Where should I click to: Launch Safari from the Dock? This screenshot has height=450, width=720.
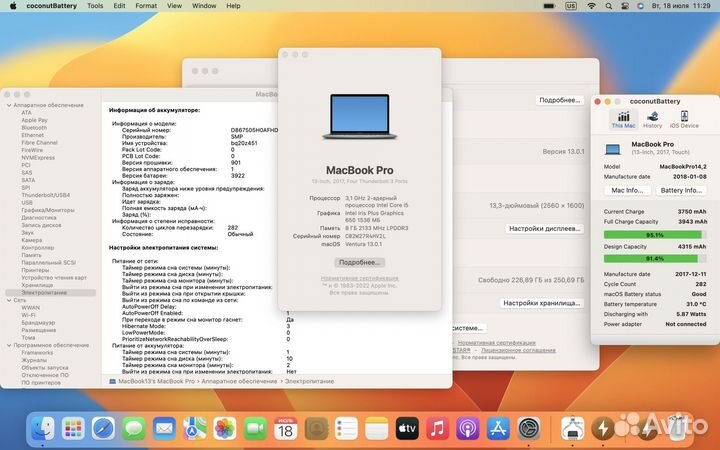tap(103, 429)
